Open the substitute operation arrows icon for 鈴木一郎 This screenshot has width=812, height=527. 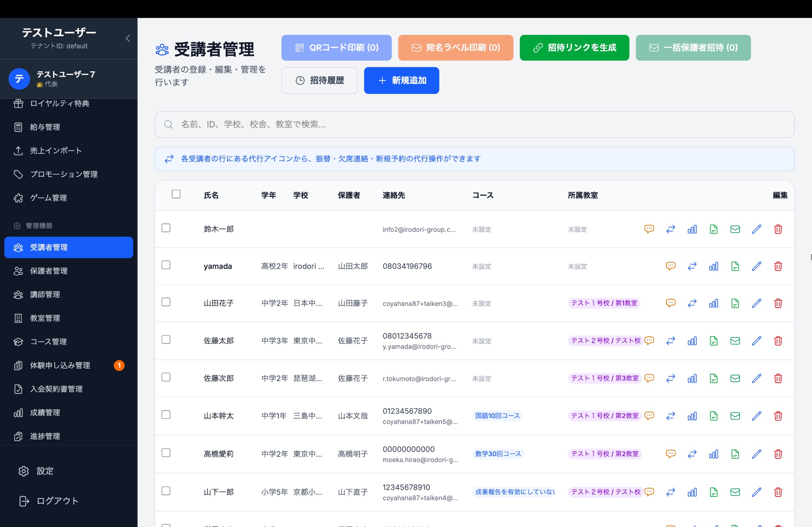(x=670, y=229)
